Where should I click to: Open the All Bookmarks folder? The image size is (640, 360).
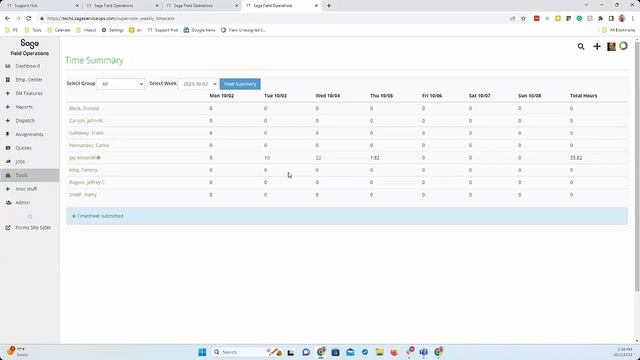tap(618, 30)
